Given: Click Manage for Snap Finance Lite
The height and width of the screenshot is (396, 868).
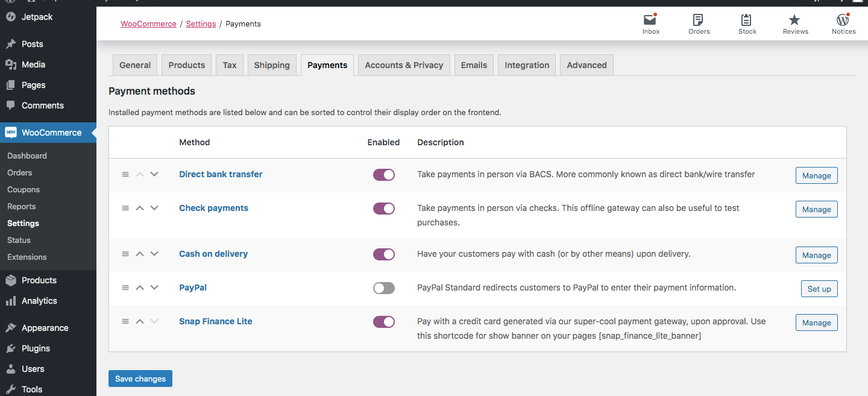Looking at the screenshot, I should (817, 322).
